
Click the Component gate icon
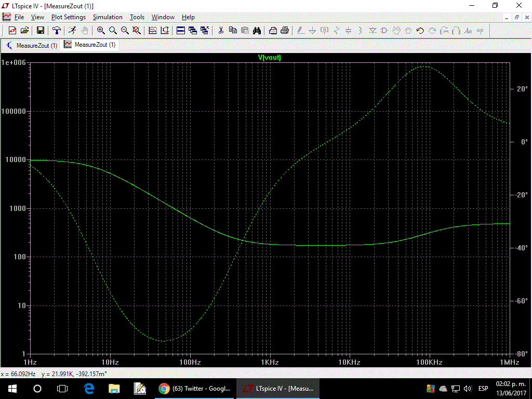(384, 31)
